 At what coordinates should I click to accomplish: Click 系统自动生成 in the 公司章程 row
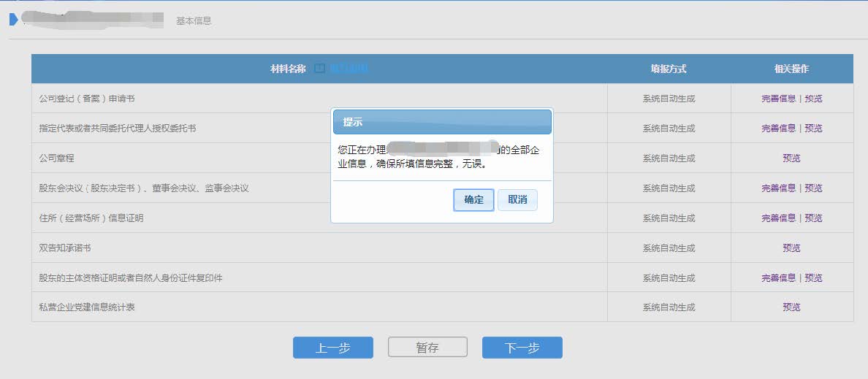669,158
